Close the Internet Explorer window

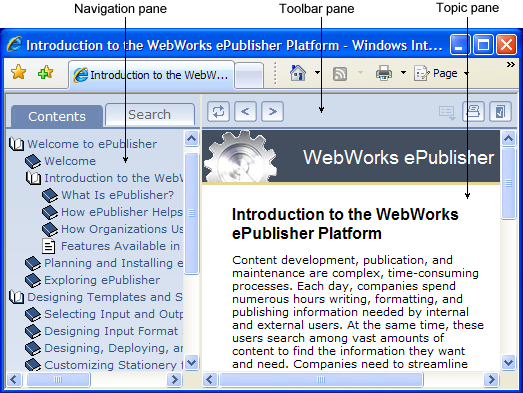[x=506, y=44]
